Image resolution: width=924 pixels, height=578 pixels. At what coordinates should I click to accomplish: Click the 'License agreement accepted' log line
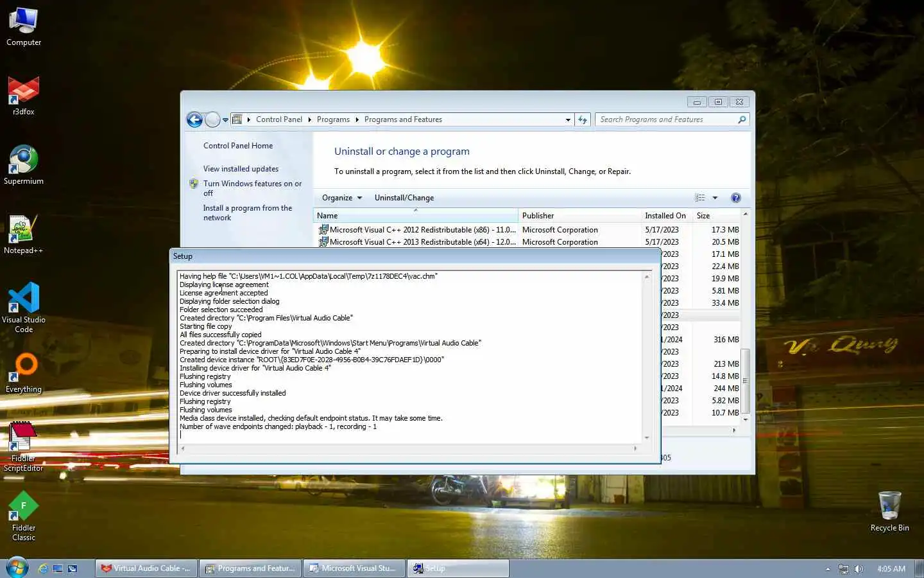pos(224,293)
